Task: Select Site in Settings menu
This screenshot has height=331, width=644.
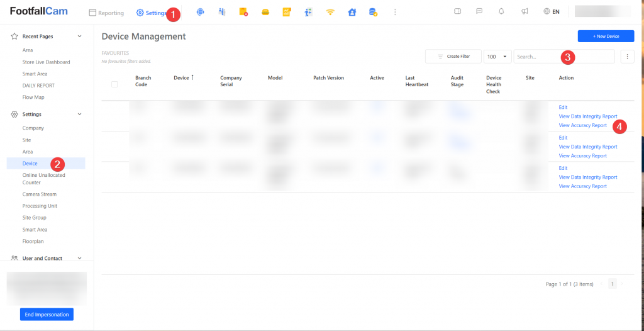Action: pyautogui.click(x=26, y=140)
